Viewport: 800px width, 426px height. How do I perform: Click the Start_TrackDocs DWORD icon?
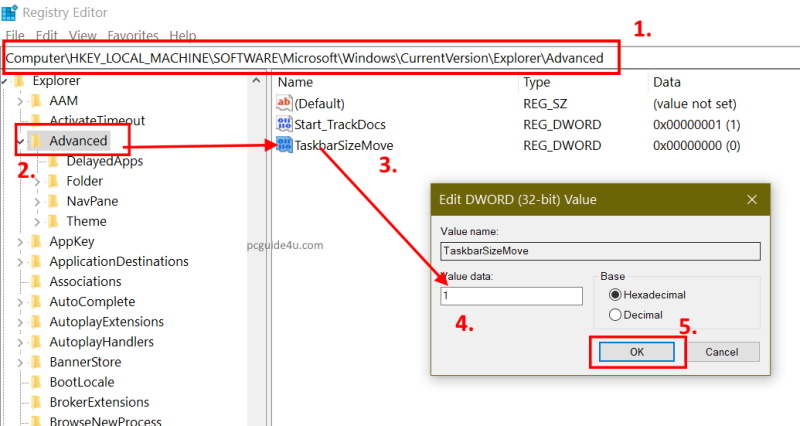[284, 124]
